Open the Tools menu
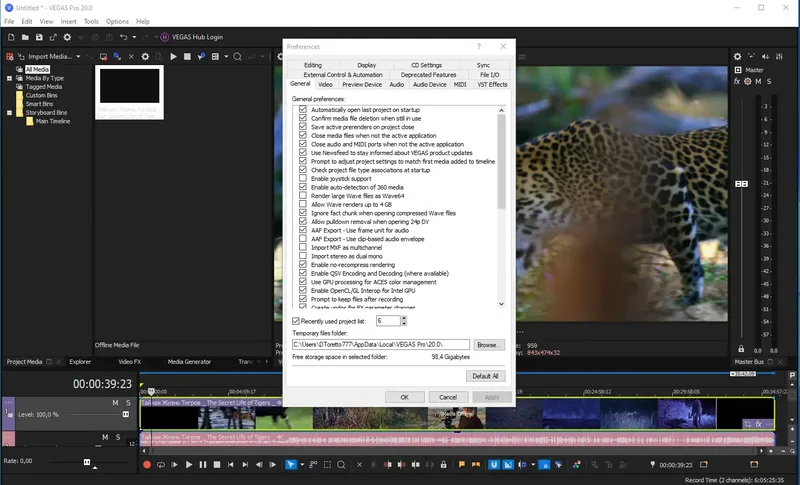This screenshot has height=485, width=800. coord(91,21)
